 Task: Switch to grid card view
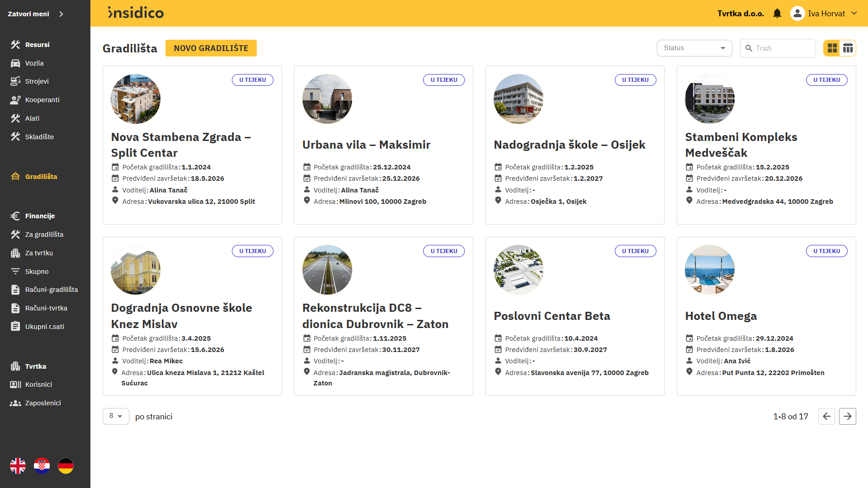(x=832, y=48)
